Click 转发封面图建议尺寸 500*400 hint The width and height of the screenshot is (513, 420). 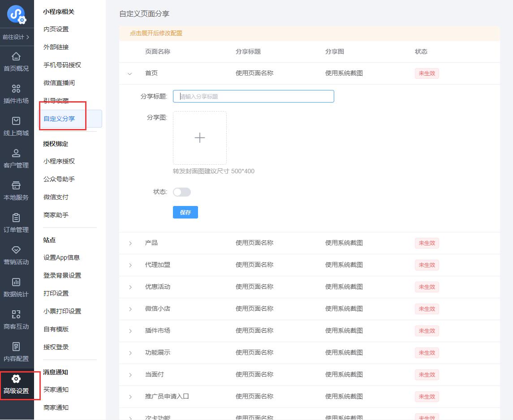214,171
